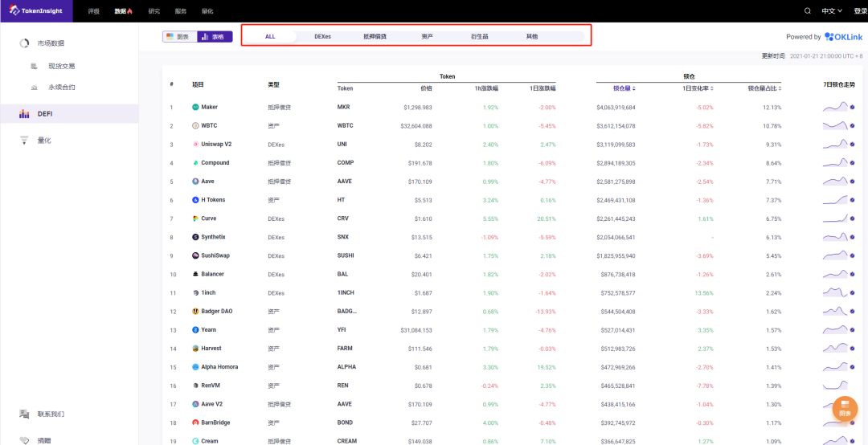Click the Balancer project icon
The image size is (868, 445).
[195, 274]
